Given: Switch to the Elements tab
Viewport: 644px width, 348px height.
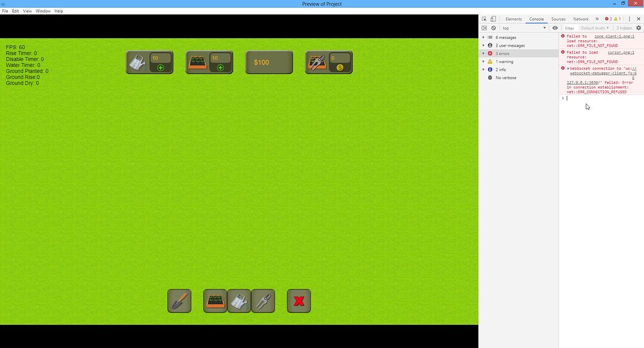Looking at the screenshot, I should click(x=513, y=19).
